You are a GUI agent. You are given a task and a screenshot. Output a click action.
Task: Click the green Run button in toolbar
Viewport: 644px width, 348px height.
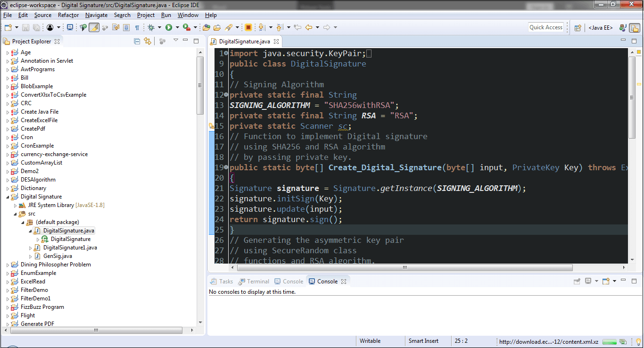[x=168, y=27]
